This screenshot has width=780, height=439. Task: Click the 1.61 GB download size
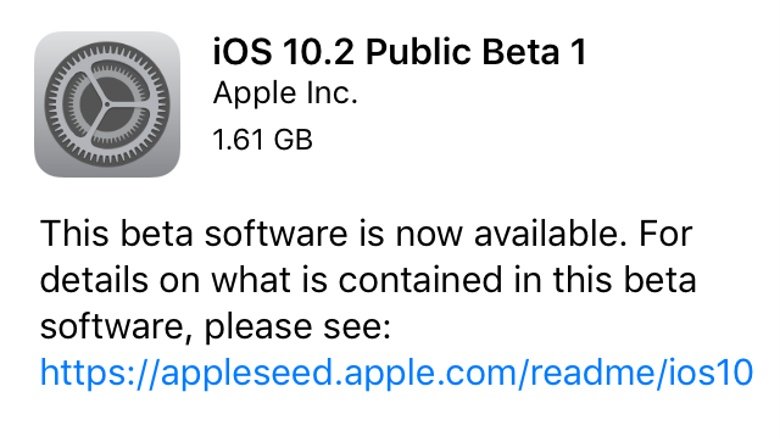coord(263,138)
